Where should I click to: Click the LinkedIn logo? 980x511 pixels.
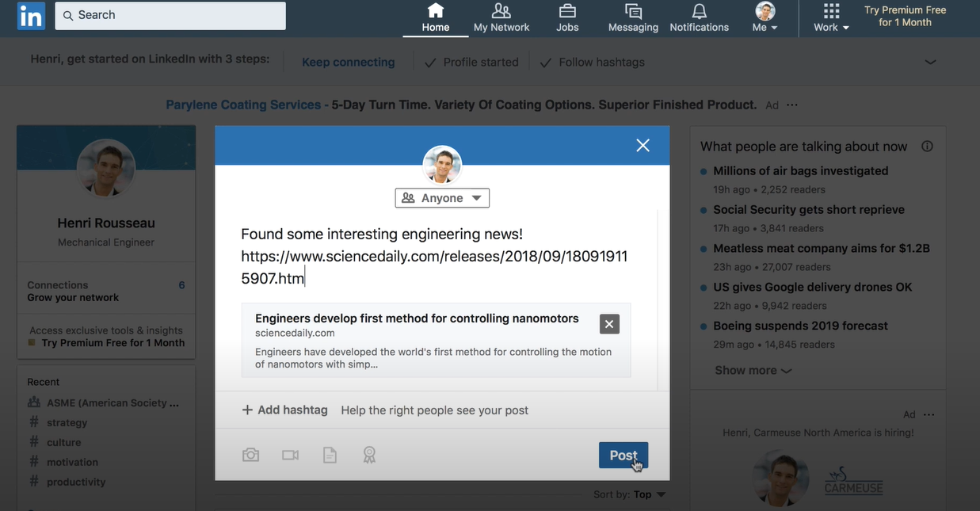[32, 16]
